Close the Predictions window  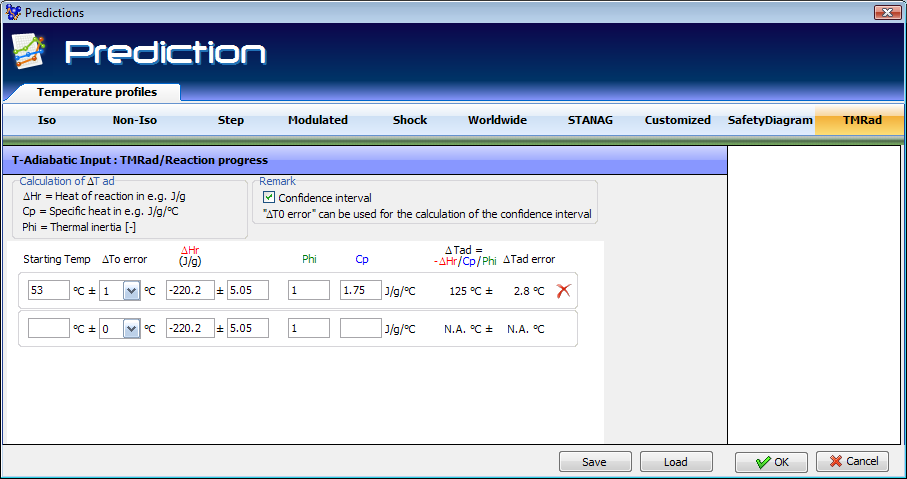887,12
